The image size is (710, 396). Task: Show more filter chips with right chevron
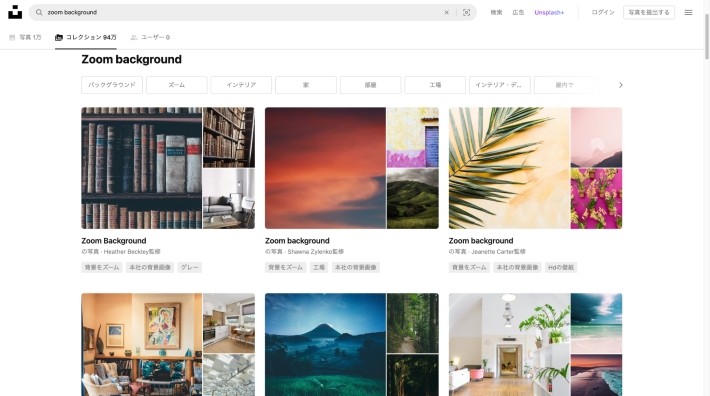click(620, 85)
